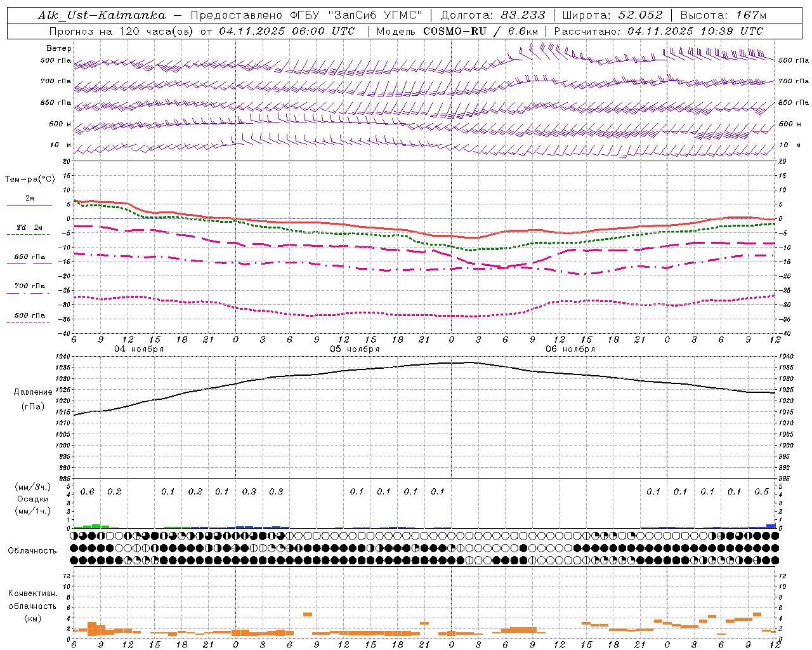The height and width of the screenshot is (650, 812).
Task: Click the date label "04 ноября"
Action: (x=139, y=349)
